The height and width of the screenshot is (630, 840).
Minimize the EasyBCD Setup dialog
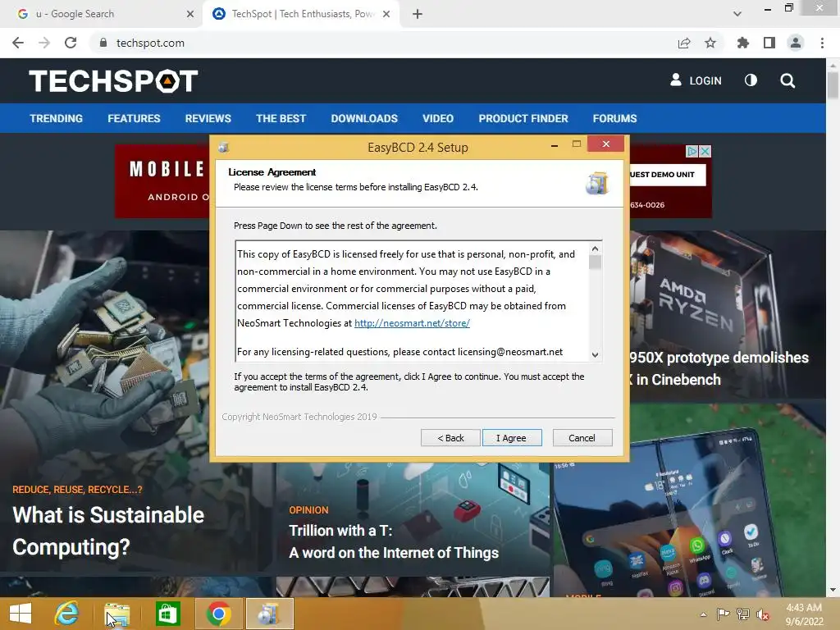(555, 144)
